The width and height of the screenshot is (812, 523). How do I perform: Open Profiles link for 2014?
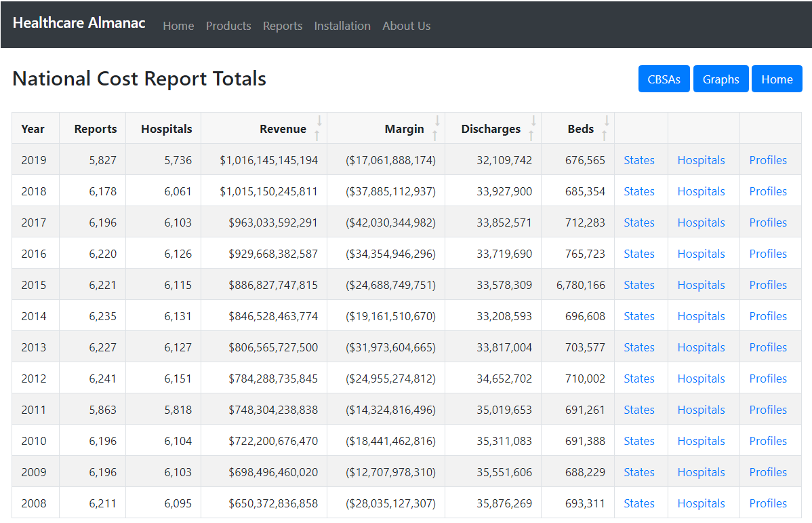point(768,315)
